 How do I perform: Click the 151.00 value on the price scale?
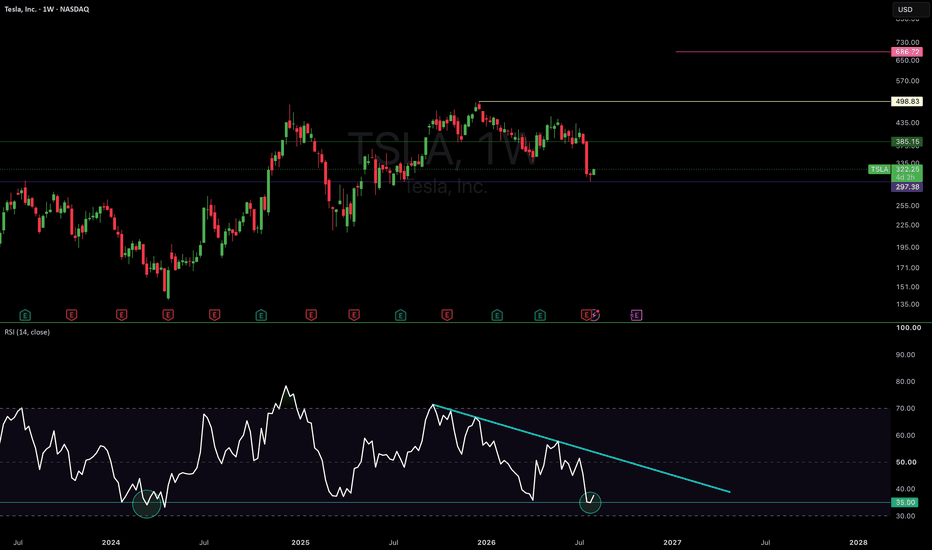[x=908, y=287]
